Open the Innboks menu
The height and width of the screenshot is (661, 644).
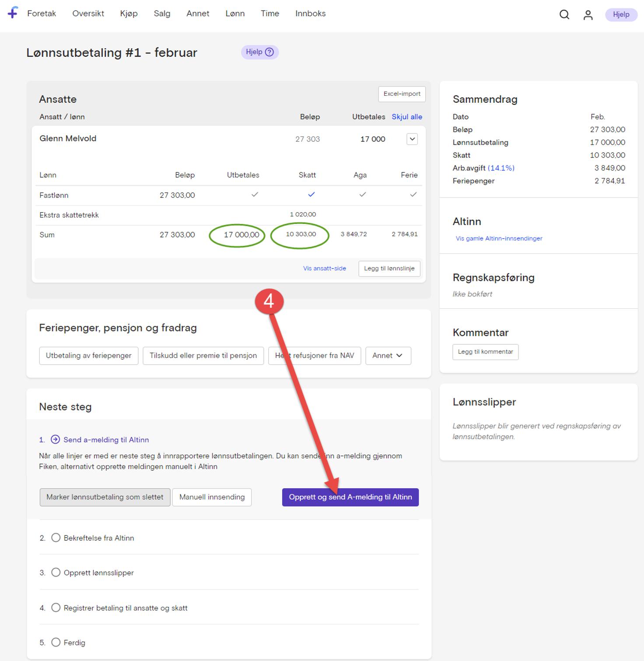pos(310,14)
